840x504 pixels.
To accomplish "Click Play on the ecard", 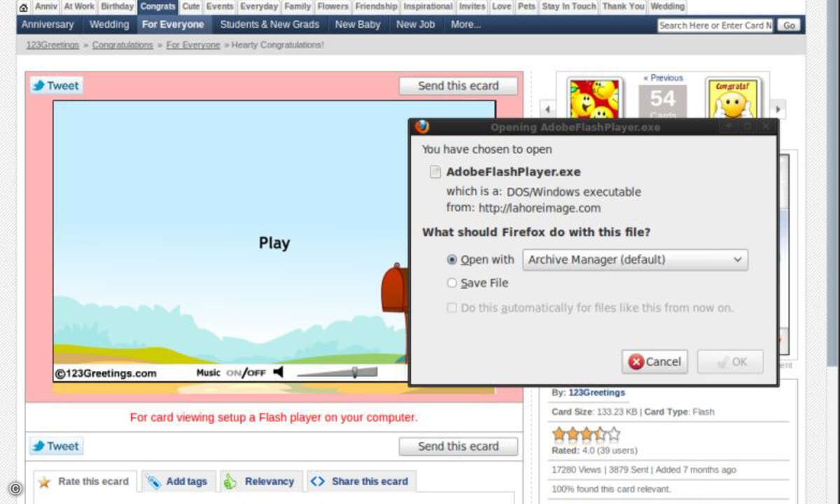I will (274, 243).
